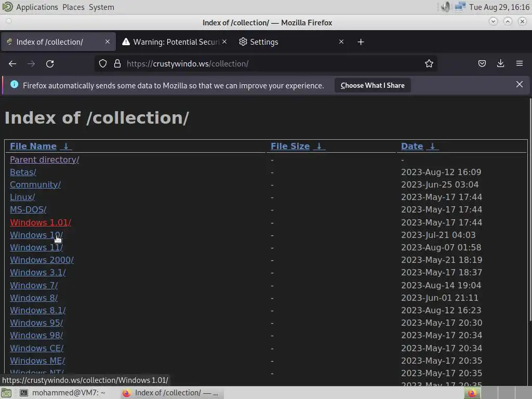Open the Windows 1.01/ folder

(41, 222)
